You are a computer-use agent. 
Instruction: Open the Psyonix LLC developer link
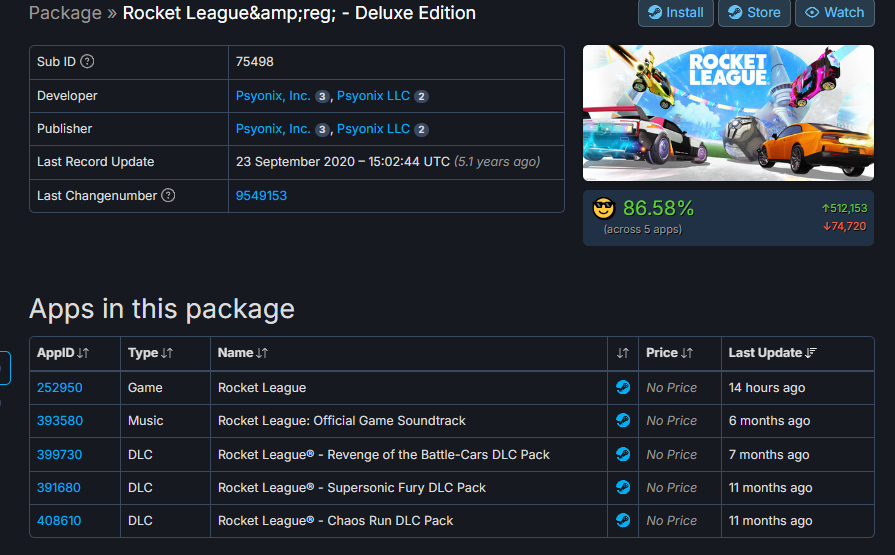[373, 96]
